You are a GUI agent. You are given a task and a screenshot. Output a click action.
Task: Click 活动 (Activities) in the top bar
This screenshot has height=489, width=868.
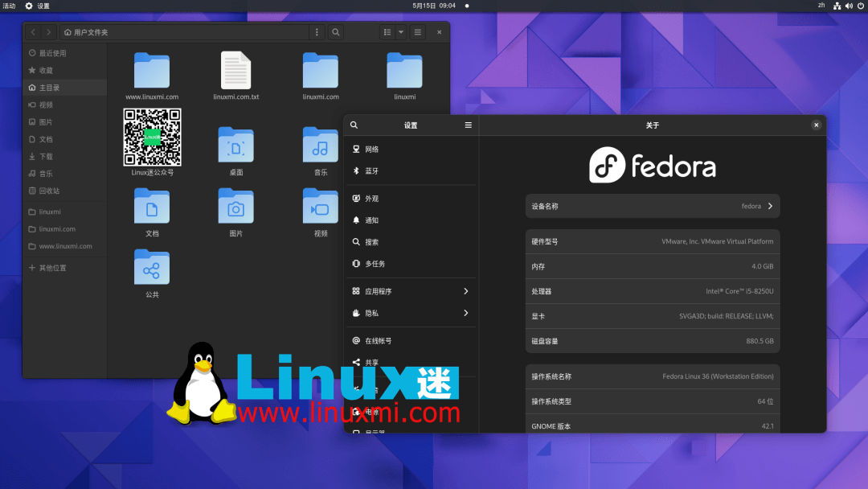pyautogui.click(x=10, y=5)
